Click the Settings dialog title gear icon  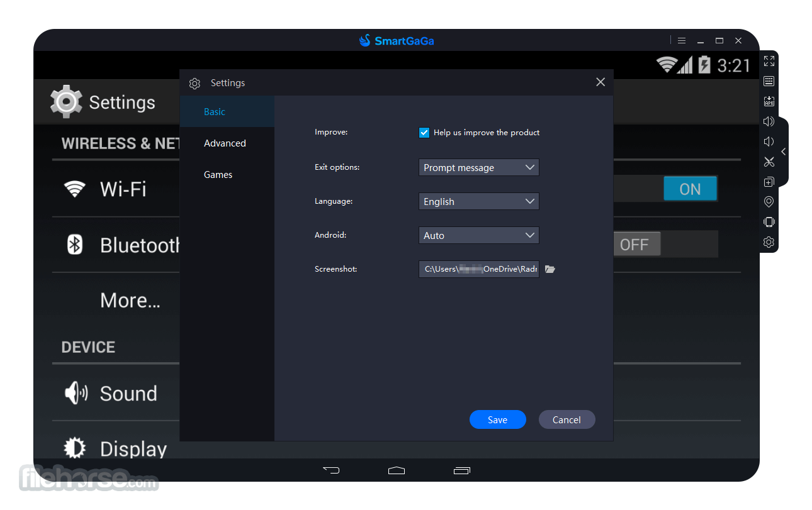(195, 83)
